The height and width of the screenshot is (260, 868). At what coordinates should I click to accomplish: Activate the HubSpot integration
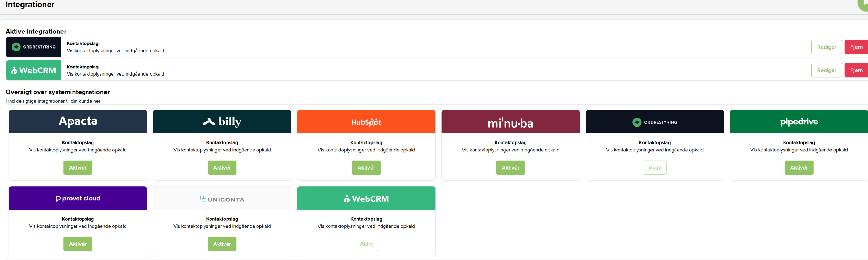(x=366, y=167)
